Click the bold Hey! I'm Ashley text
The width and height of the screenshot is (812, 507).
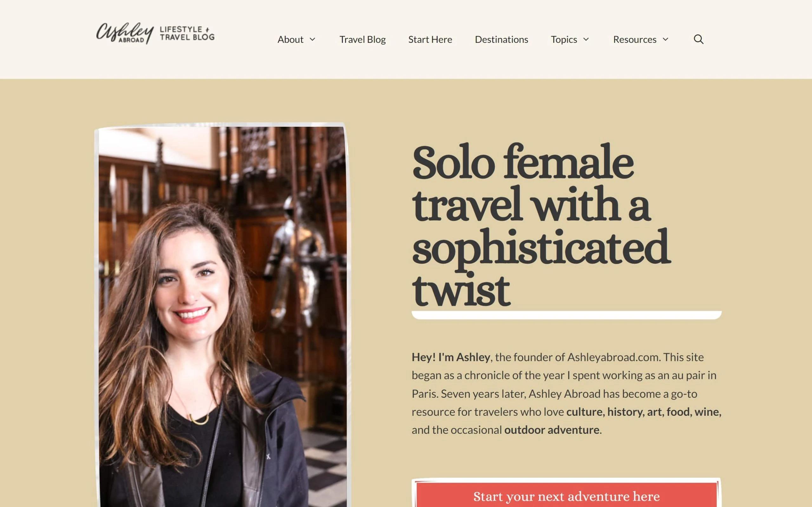[451, 357]
